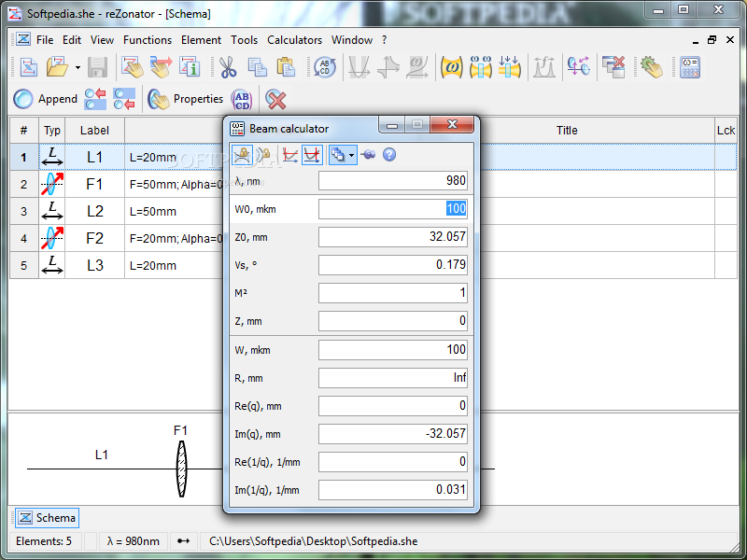Click the Vs angle input field
The width and height of the screenshot is (747, 560).
(393, 265)
